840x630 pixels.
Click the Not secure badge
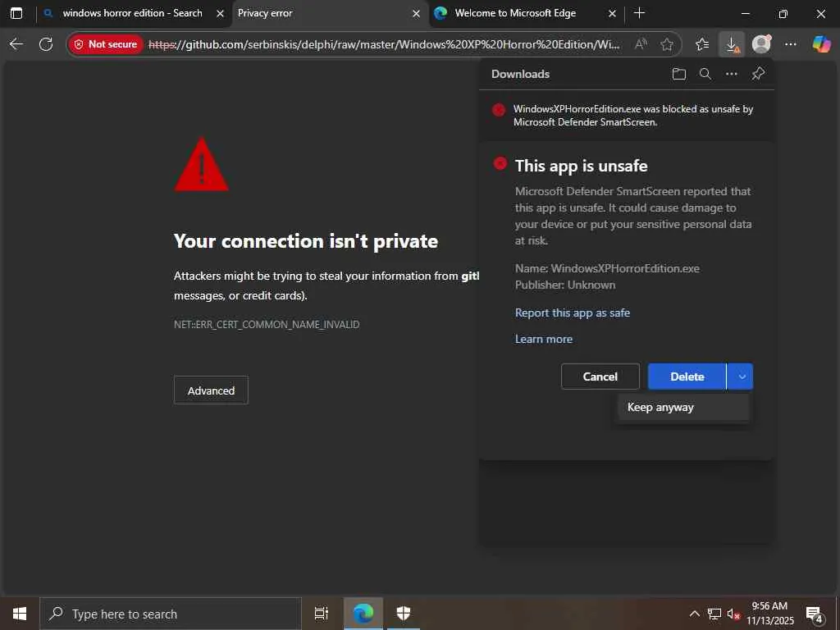tap(106, 44)
